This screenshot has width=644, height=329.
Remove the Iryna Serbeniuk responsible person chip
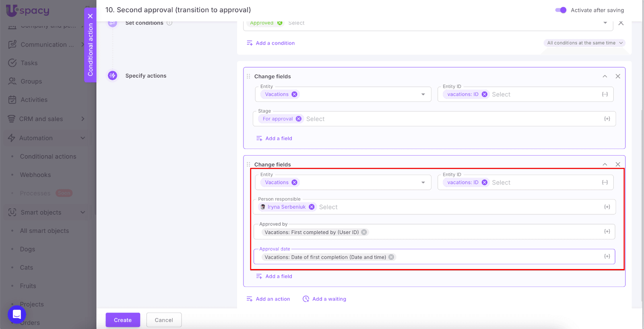312,207
